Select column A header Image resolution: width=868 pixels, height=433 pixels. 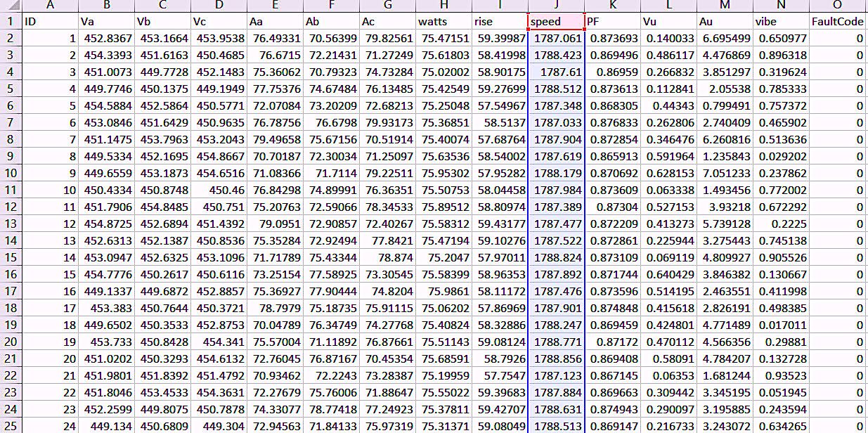pyautogui.click(x=50, y=6)
